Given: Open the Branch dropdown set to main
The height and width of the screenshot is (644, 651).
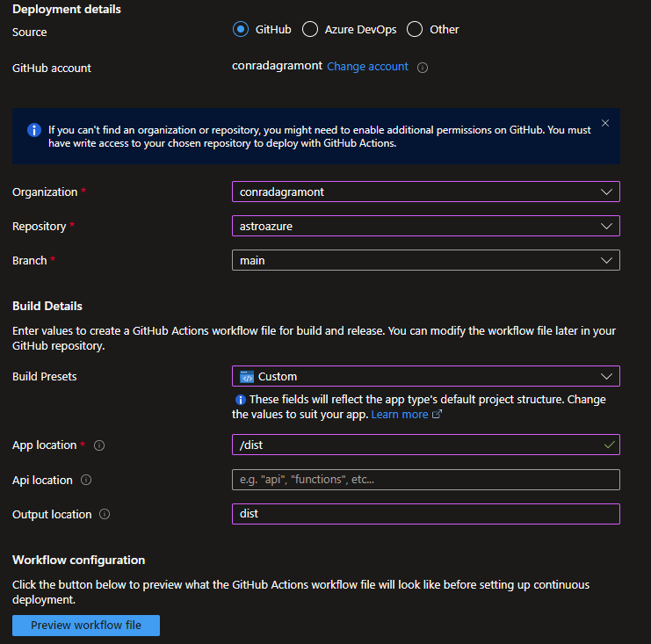Looking at the screenshot, I should coord(426,260).
